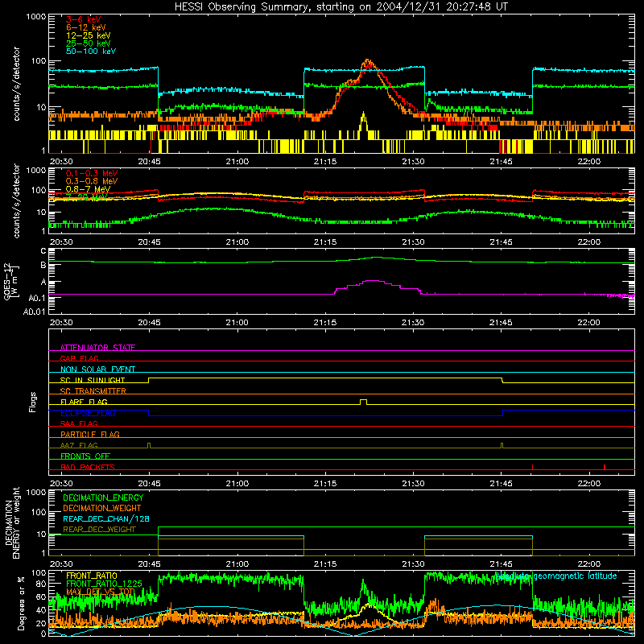
Task: Select the 0.1-0.3 MeV legend label
Action: (x=92, y=173)
